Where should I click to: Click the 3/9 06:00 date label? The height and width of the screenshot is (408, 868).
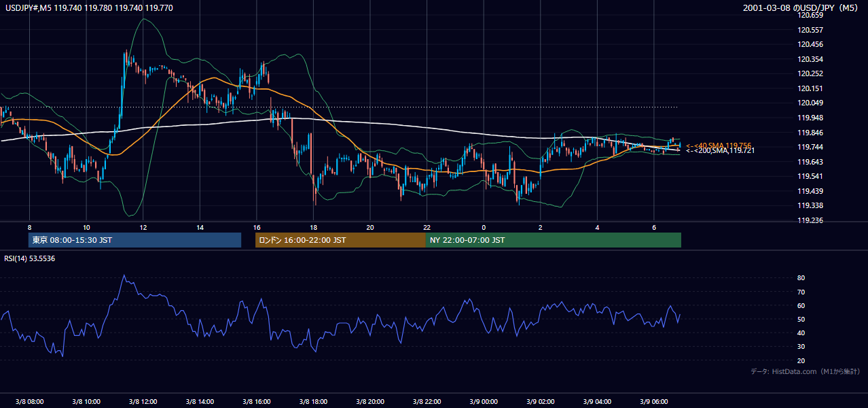pos(654,402)
